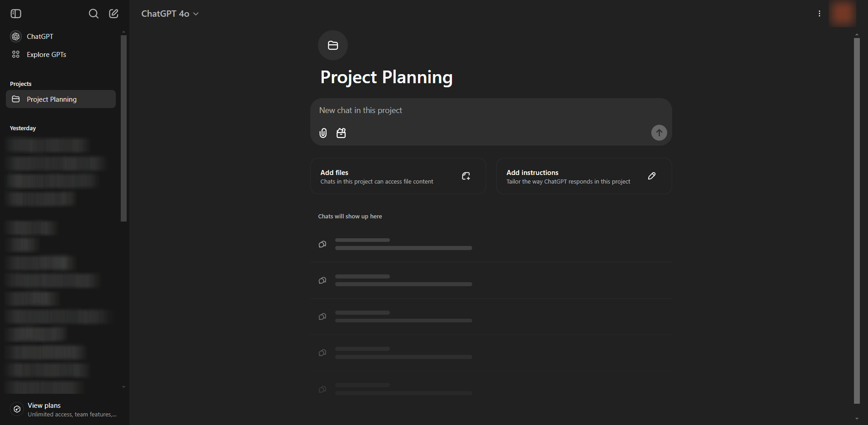Select Project Planning project in sidebar
868x425 pixels.
pyautogui.click(x=61, y=99)
